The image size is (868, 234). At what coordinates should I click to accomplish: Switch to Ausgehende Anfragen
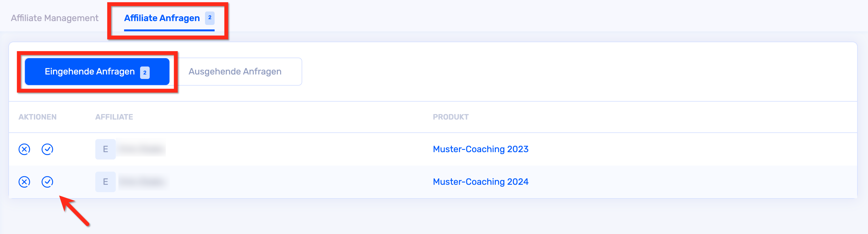[235, 71]
